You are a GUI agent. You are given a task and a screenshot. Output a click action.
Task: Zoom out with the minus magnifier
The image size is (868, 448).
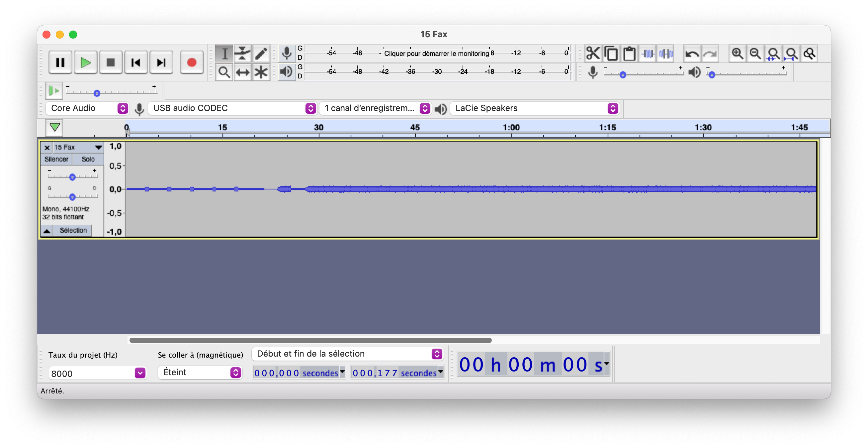coord(755,53)
